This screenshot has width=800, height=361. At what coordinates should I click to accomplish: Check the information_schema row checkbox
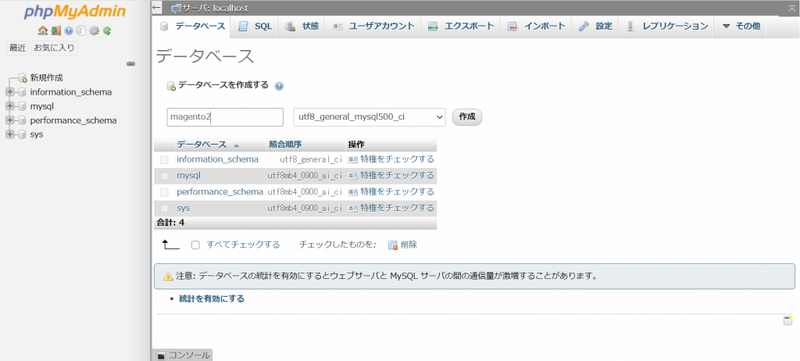point(164,160)
